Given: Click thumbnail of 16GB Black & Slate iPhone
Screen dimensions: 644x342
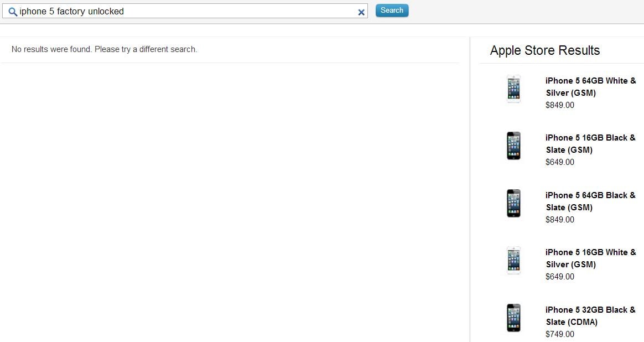Looking at the screenshot, I should pos(513,146).
